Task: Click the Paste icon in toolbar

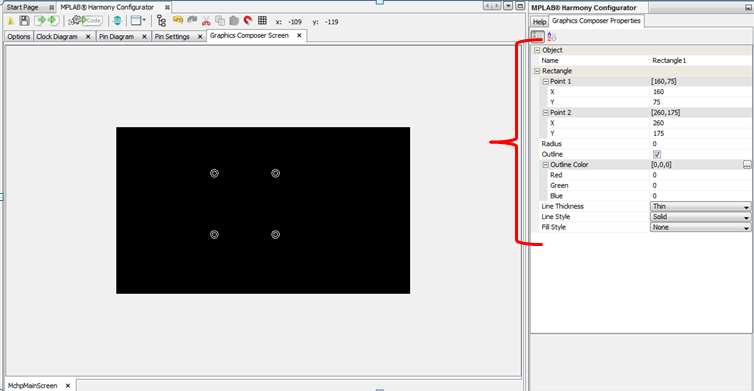Action: (x=234, y=21)
